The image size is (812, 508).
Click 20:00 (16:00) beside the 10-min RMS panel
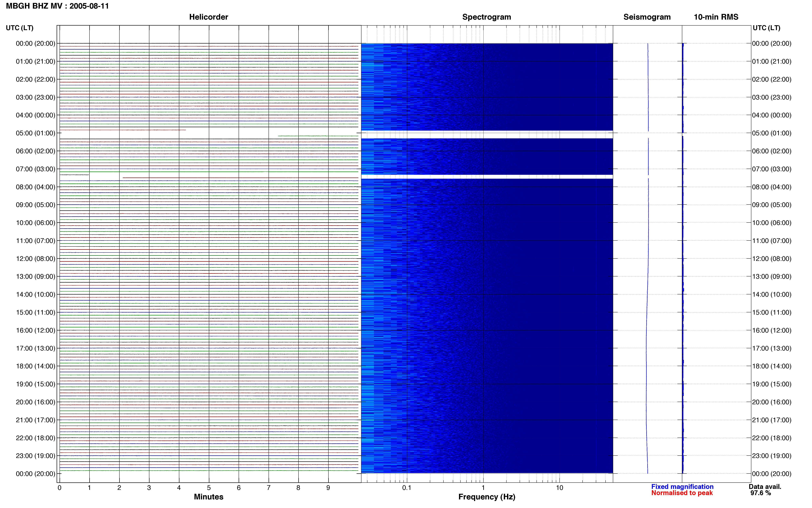pyautogui.click(x=772, y=402)
